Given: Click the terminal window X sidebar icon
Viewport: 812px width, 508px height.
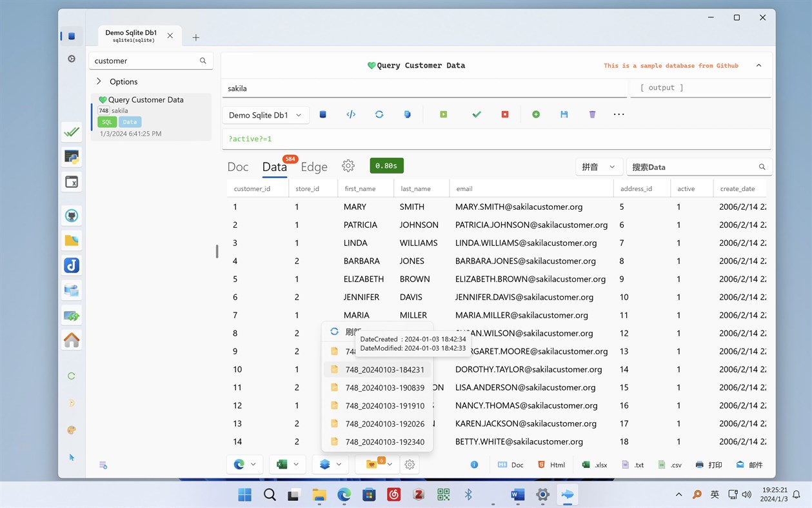Looking at the screenshot, I should click(x=72, y=182).
